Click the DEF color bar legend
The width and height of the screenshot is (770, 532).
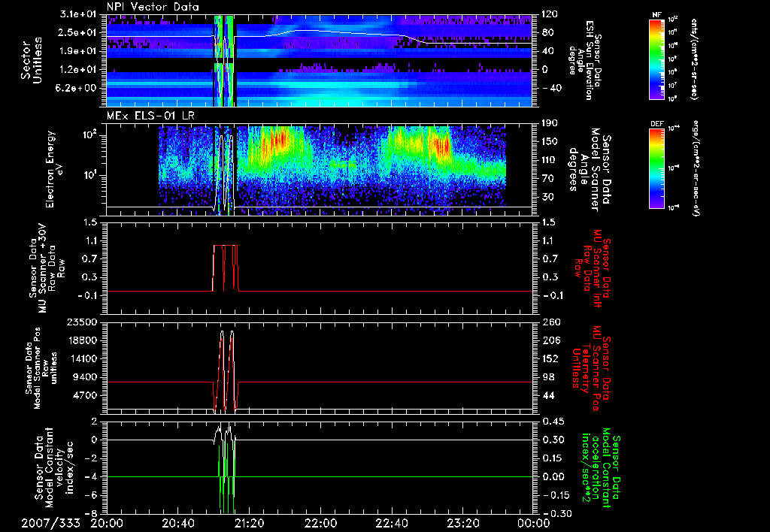(x=656, y=168)
